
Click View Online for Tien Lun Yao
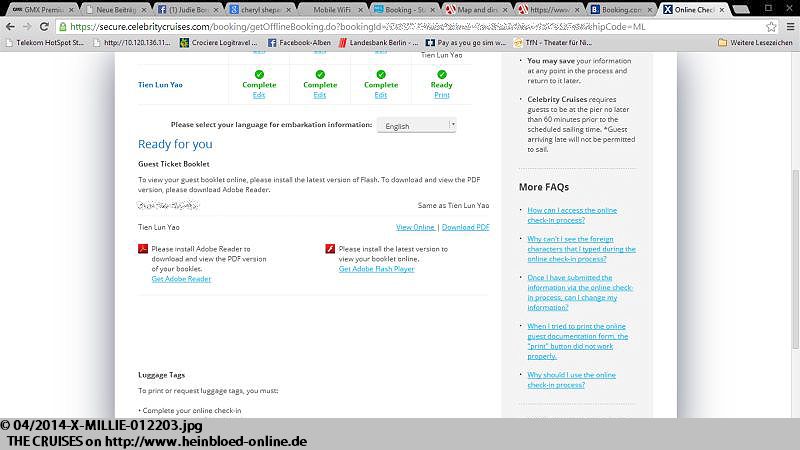[x=415, y=227]
